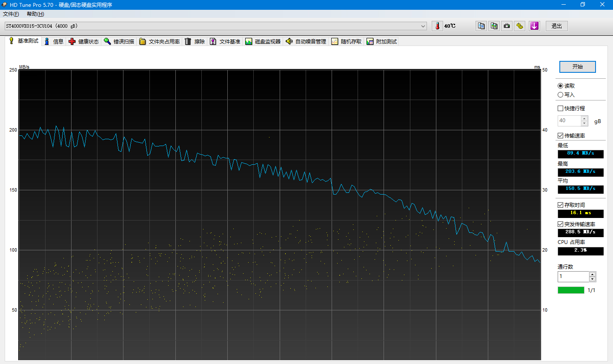The image size is (613, 364).
Task: Copy results as text to clipboard
Action: coord(481,26)
